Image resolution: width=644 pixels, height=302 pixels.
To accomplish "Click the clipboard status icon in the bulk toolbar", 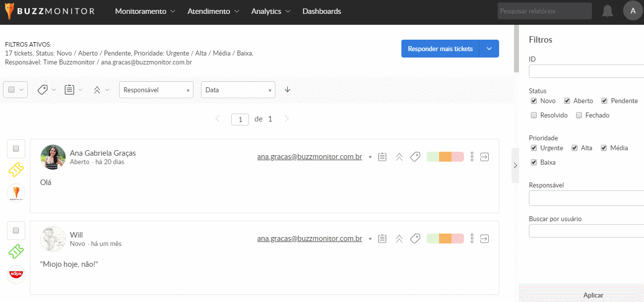I will (x=69, y=90).
